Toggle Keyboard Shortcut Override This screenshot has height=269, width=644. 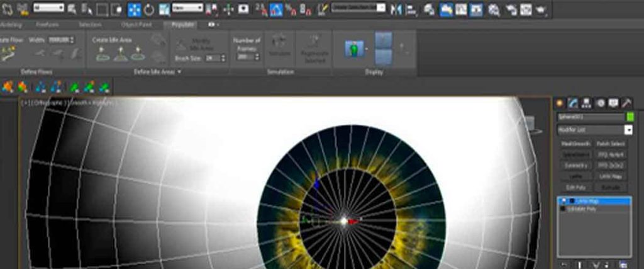[x=243, y=9]
